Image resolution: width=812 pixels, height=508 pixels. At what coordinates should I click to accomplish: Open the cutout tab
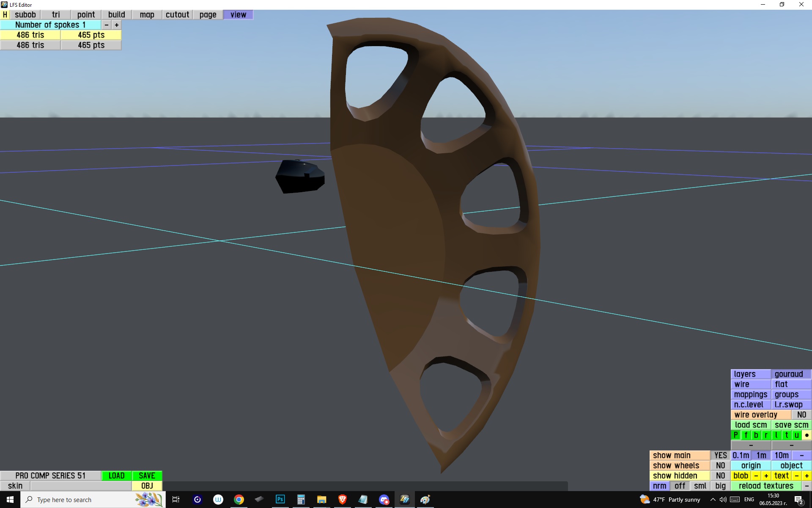click(x=177, y=14)
